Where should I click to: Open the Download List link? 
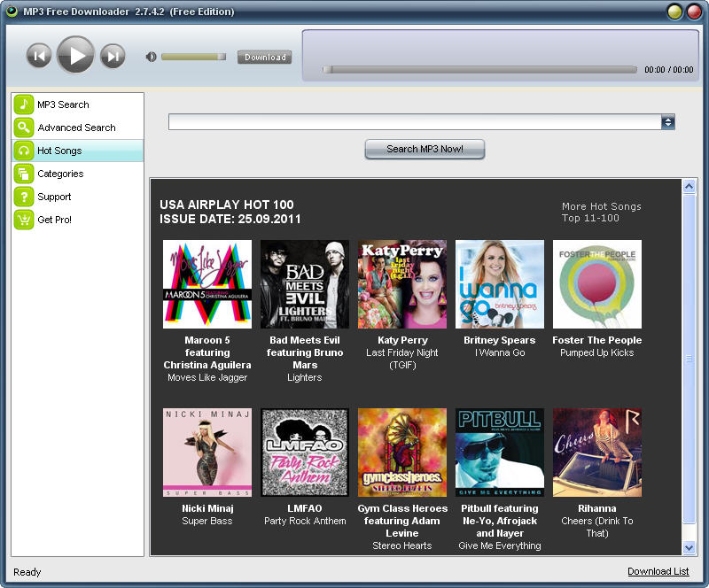658,571
